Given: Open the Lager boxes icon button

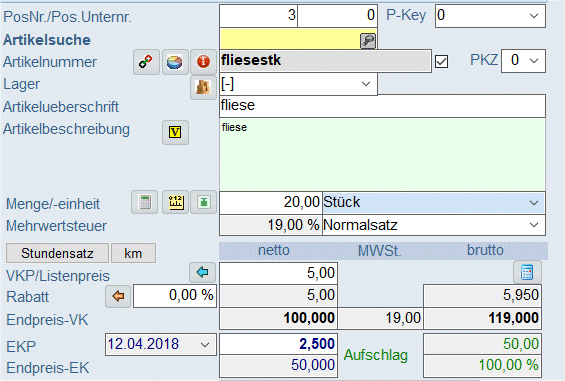Looking at the screenshot, I should [x=203, y=87].
